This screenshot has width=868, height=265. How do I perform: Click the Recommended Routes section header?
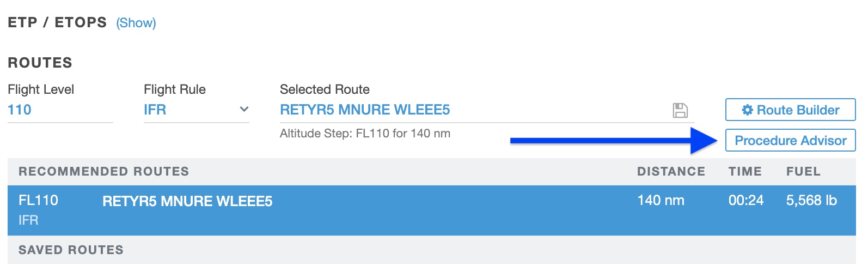click(103, 171)
